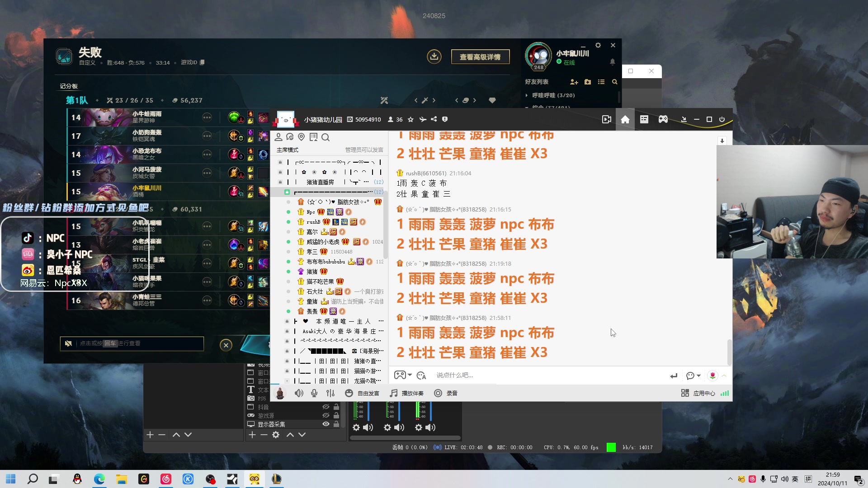
Task: Open options for player 小奶狗轰轰
Action: coord(207,136)
